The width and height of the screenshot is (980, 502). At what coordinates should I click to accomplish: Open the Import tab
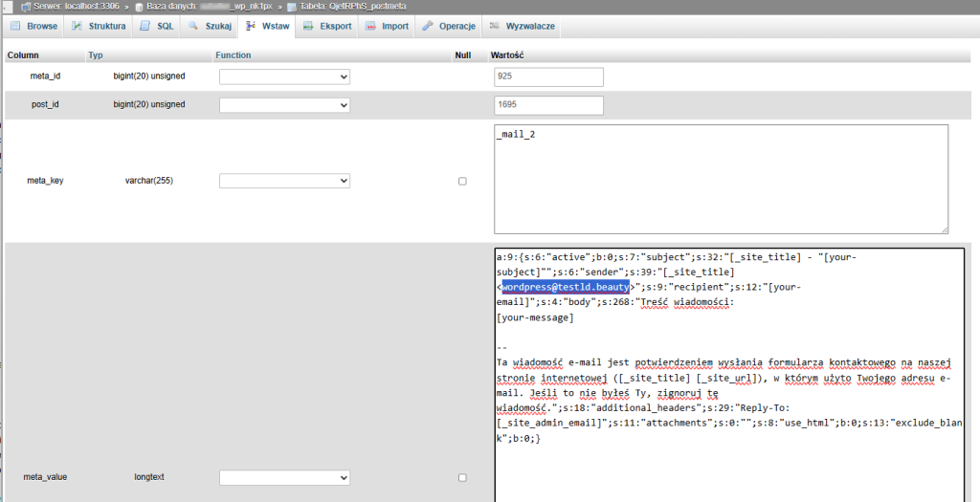click(x=387, y=26)
